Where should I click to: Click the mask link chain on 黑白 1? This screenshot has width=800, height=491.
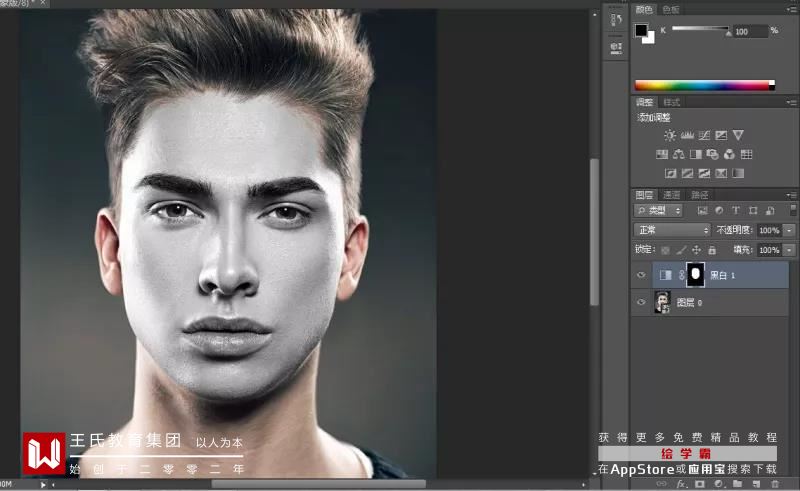(681, 275)
